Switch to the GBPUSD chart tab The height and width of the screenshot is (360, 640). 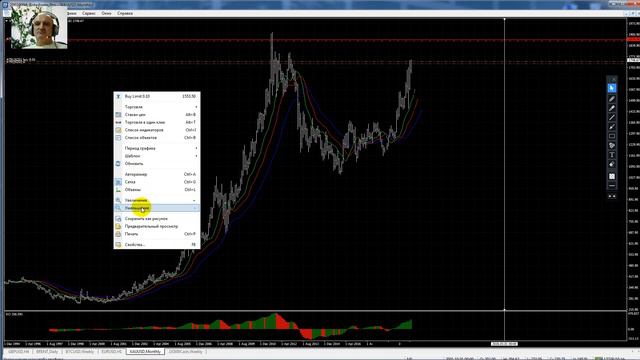click(19, 351)
